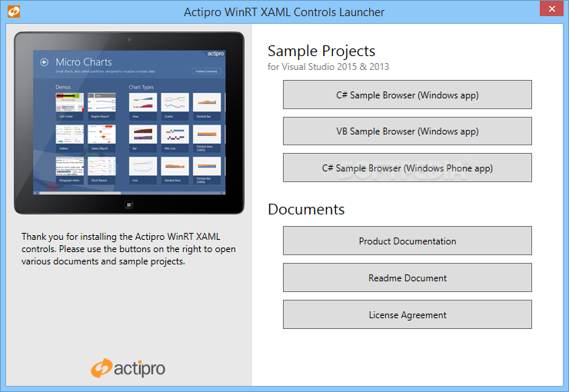Click the Documents heading
The image size is (569, 392).
(x=306, y=209)
